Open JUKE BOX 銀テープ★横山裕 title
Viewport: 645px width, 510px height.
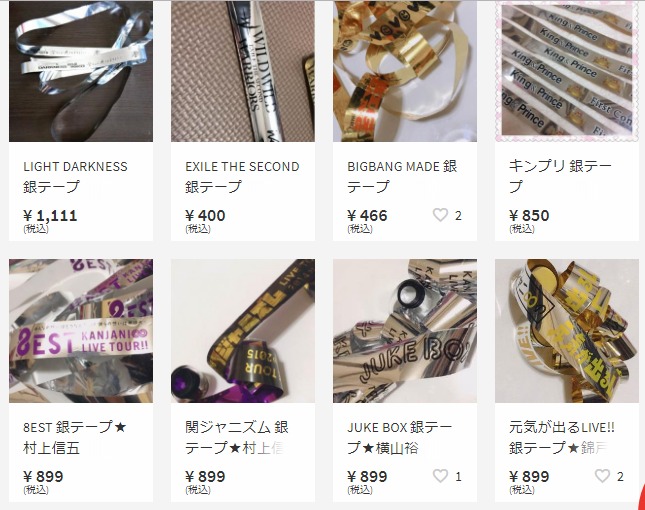click(x=400, y=437)
